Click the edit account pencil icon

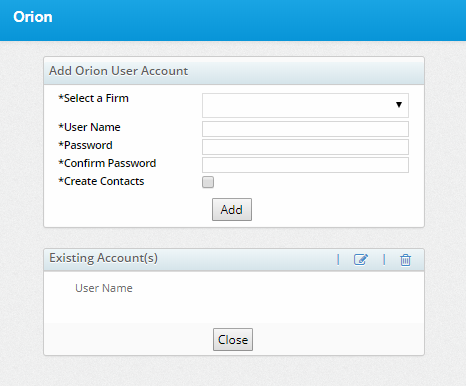361,259
